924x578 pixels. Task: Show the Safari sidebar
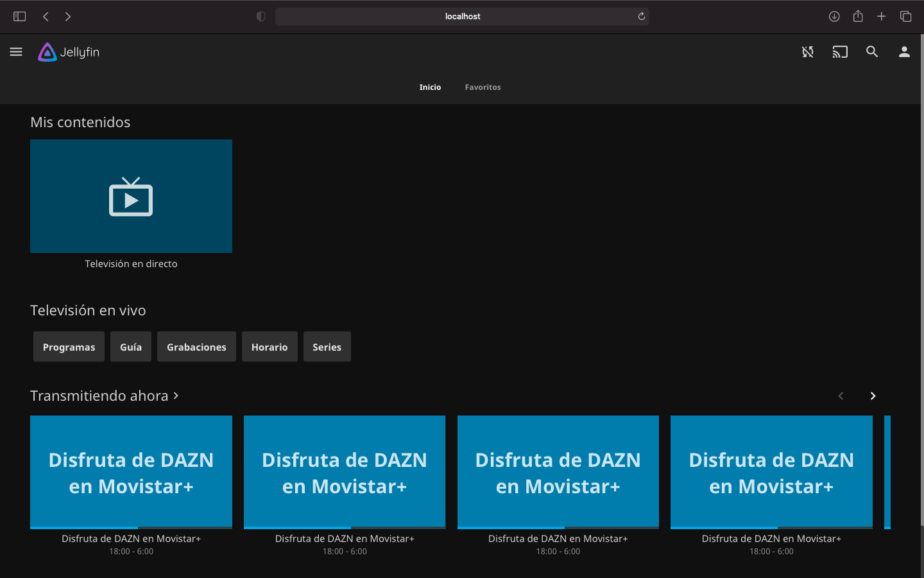click(19, 17)
